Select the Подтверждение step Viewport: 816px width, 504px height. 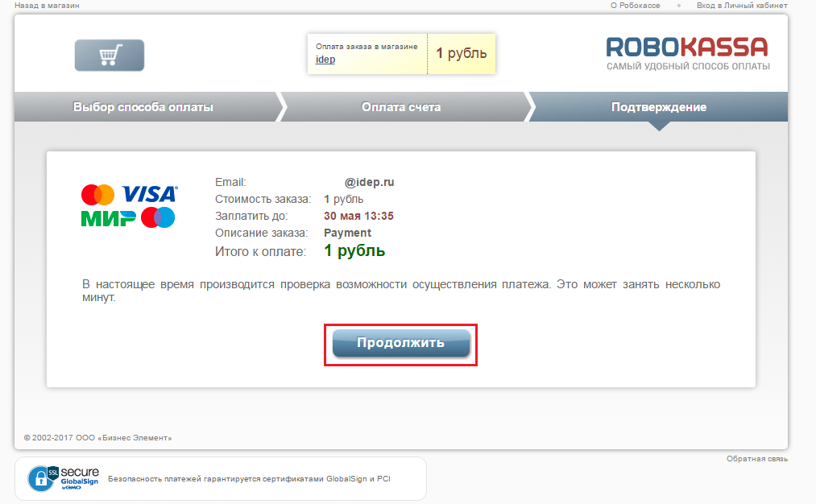click(659, 107)
